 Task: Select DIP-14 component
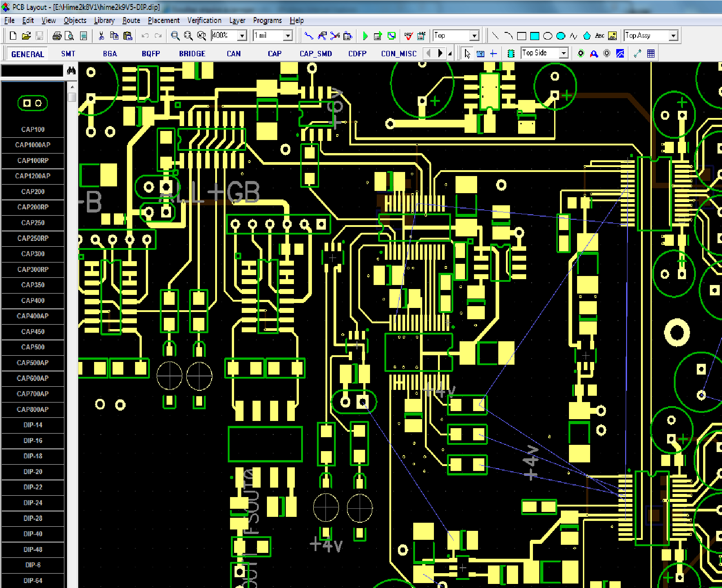[x=33, y=425]
